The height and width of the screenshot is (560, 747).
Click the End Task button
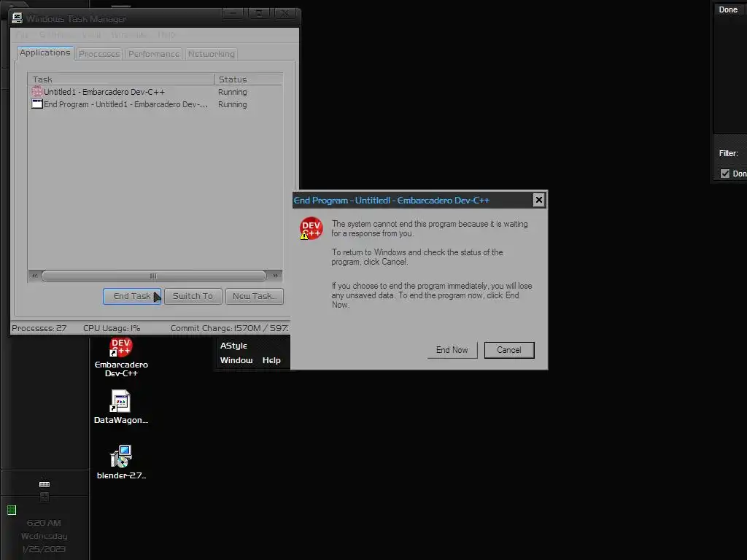point(132,296)
